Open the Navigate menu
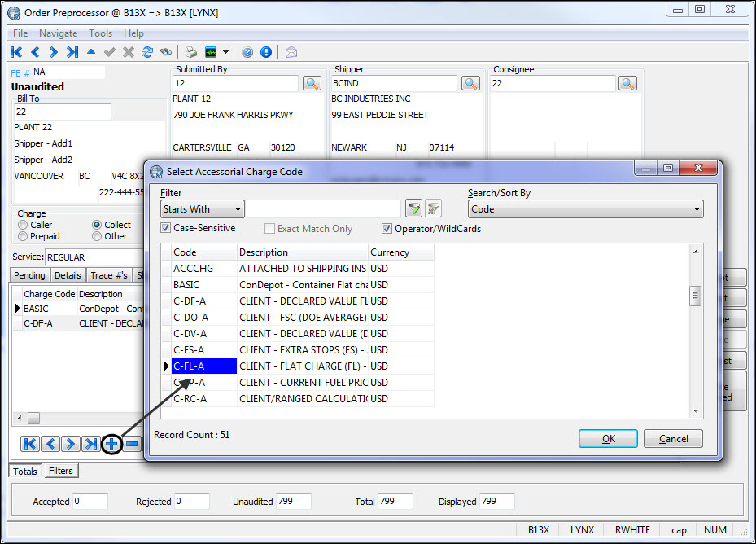Screen dimensions: 756x544 tap(58, 33)
